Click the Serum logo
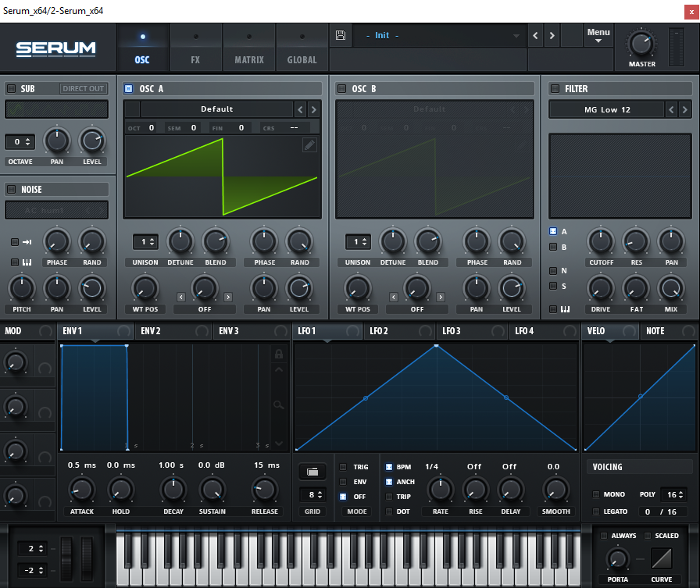The height and width of the screenshot is (588, 700). 55,48
